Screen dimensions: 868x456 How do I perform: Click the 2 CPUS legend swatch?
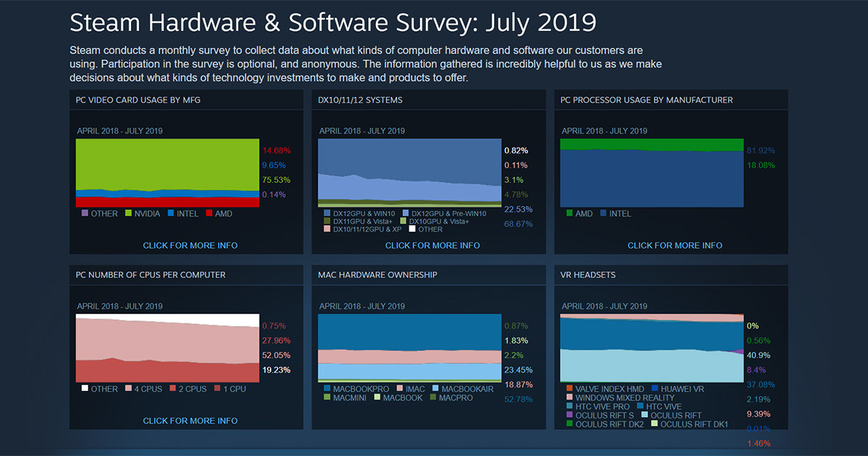coord(172,389)
